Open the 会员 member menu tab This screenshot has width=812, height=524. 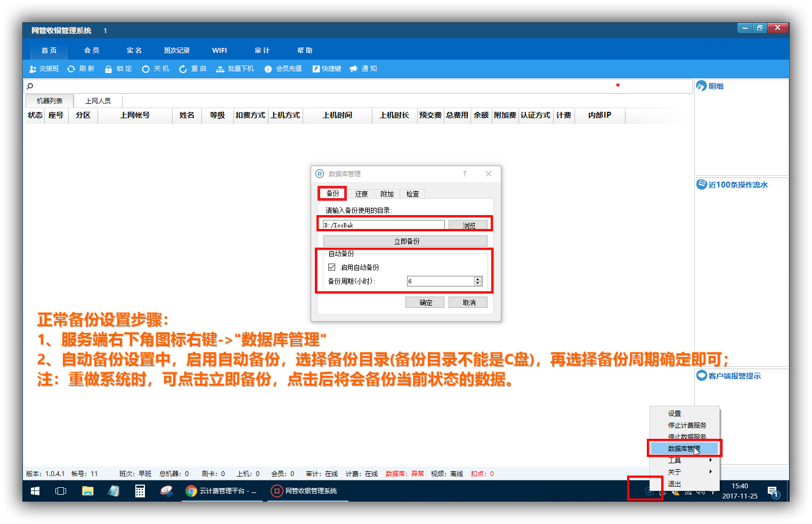click(92, 50)
